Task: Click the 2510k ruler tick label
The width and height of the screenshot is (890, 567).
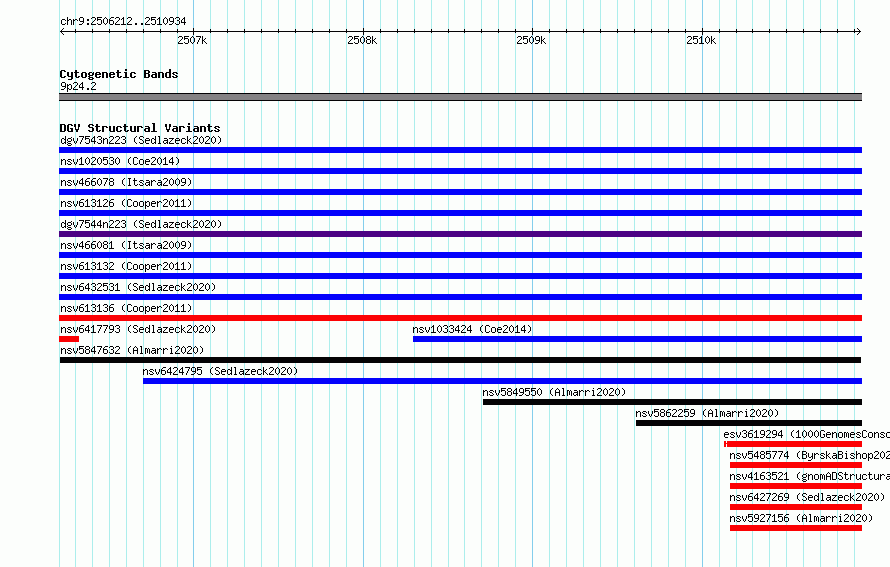Action: [x=701, y=40]
